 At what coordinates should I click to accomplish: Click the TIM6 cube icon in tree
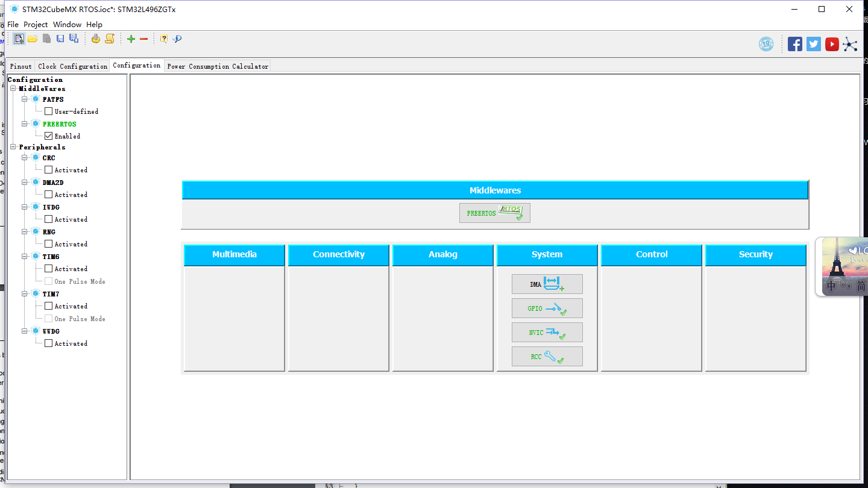36,256
